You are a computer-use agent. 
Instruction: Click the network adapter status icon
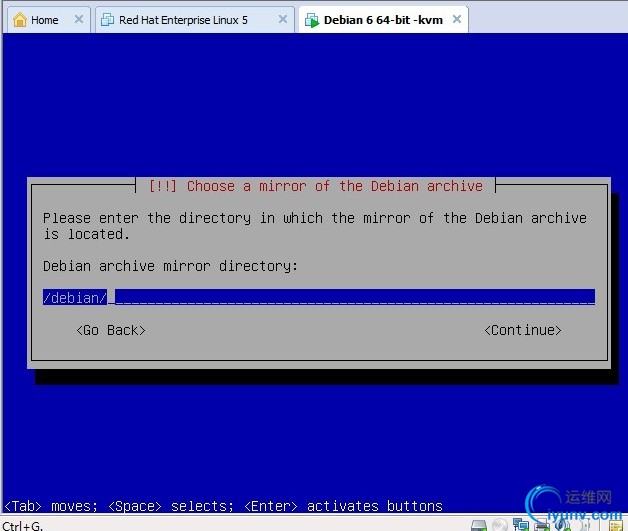coord(521,525)
